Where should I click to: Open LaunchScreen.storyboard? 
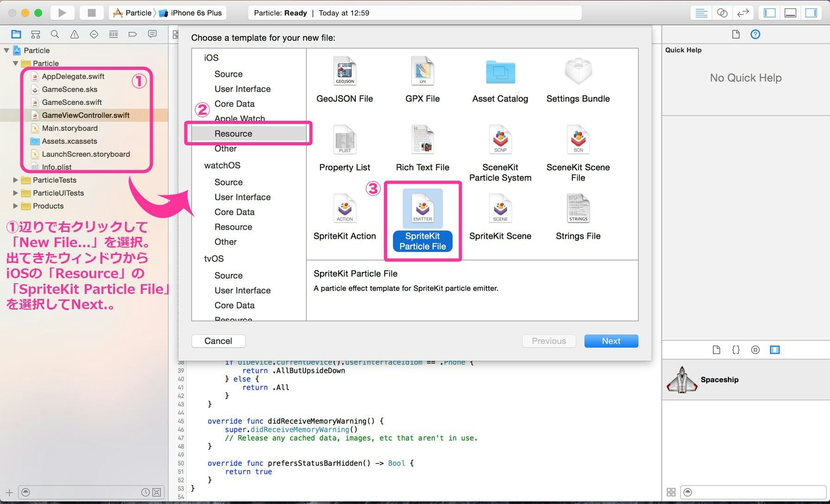click(x=86, y=154)
